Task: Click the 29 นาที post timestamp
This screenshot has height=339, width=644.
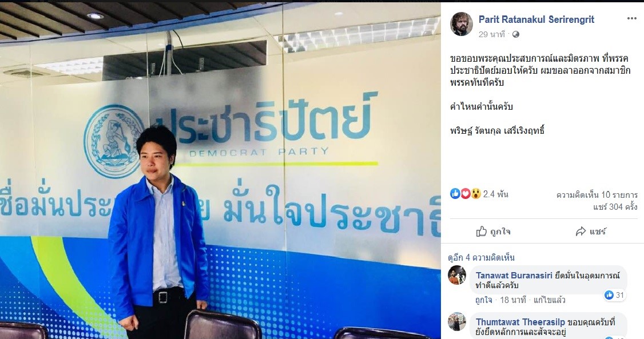Action: coord(492,34)
